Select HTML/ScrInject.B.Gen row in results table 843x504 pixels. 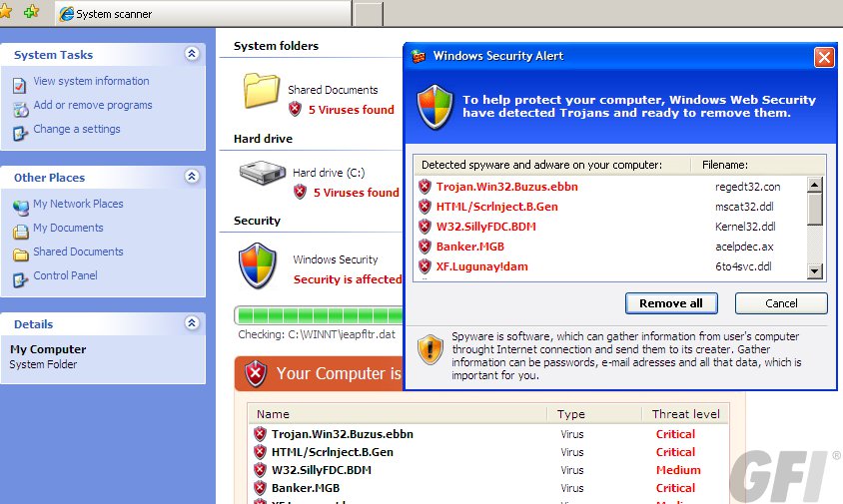click(x=488, y=452)
